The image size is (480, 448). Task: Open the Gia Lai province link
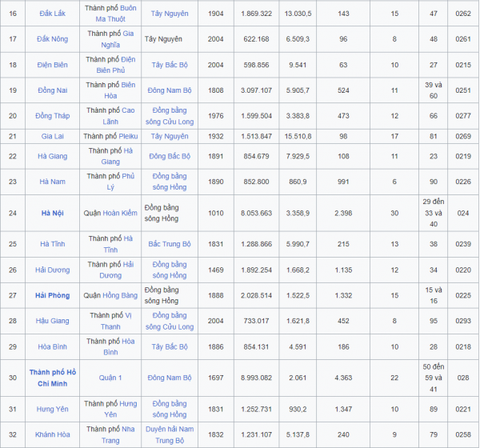(x=52, y=136)
